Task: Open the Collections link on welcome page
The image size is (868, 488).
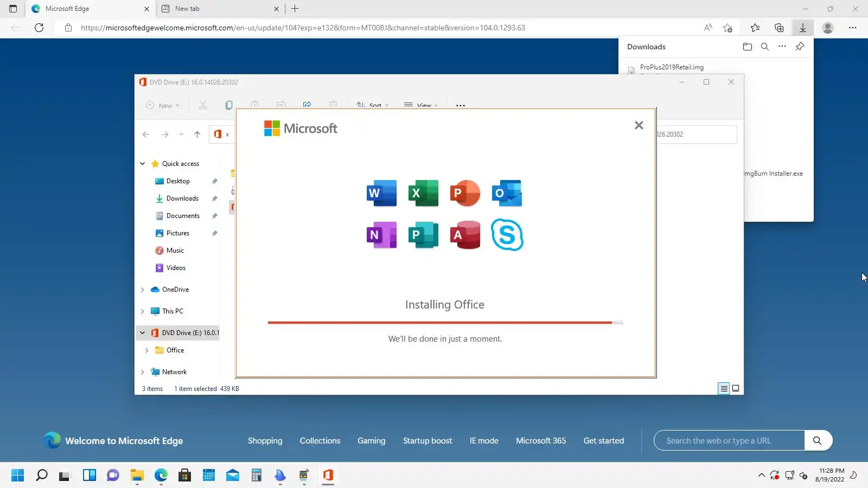Action: pos(320,441)
